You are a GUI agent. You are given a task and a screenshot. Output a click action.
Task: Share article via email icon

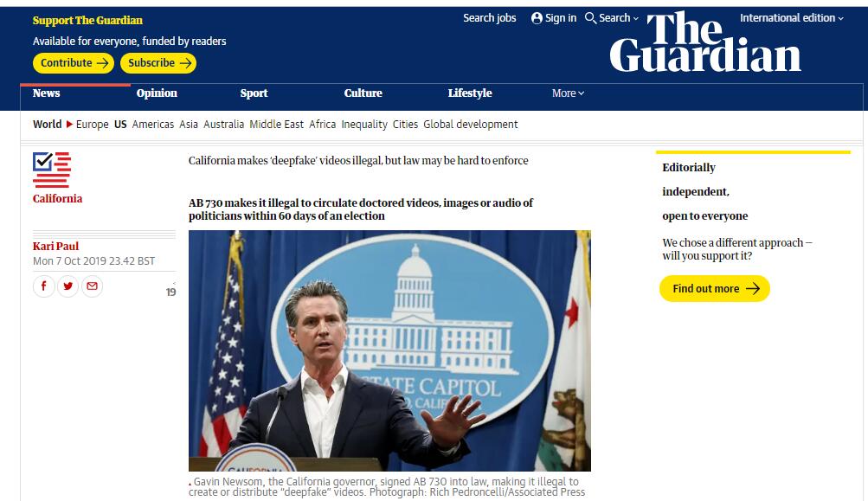(x=92, y=286)
